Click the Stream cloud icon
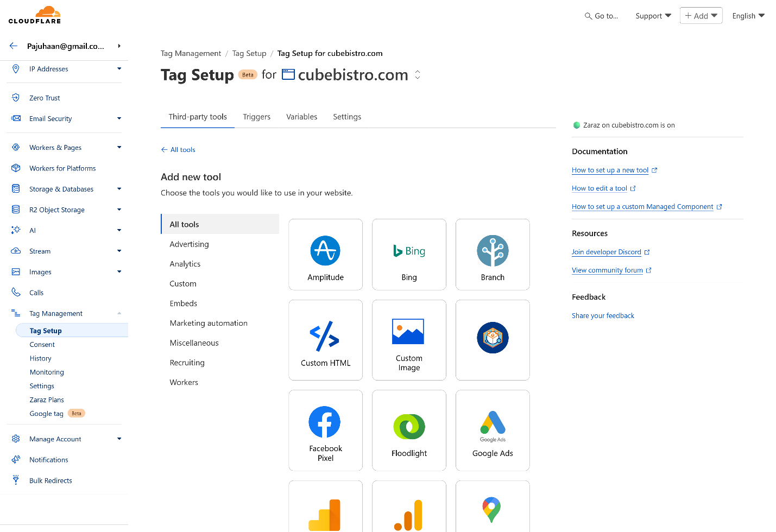This screenshot has height=532, width=776. (x=16, y=251)
